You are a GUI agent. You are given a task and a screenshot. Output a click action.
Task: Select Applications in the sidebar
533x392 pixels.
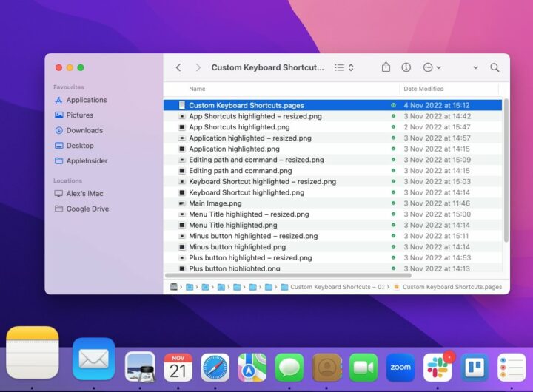tap(87, 100)
